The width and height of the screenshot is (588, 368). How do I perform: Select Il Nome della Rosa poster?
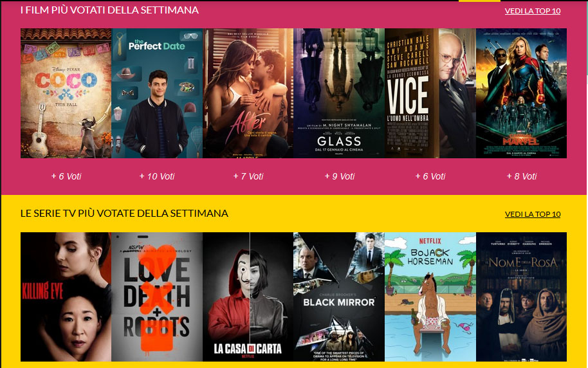tap(521, 297)
